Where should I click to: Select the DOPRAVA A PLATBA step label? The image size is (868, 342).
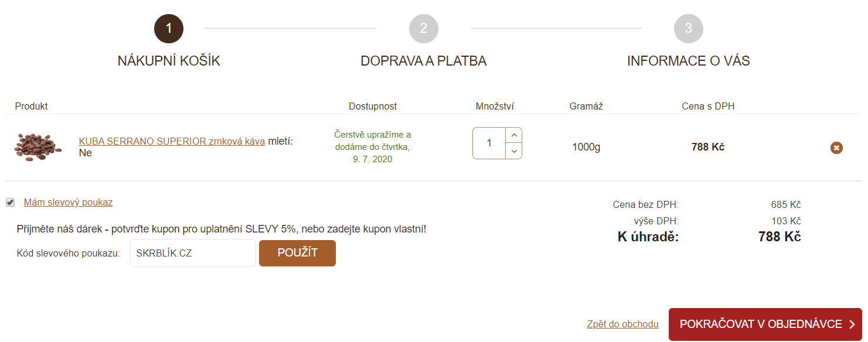tap(424, 61)
